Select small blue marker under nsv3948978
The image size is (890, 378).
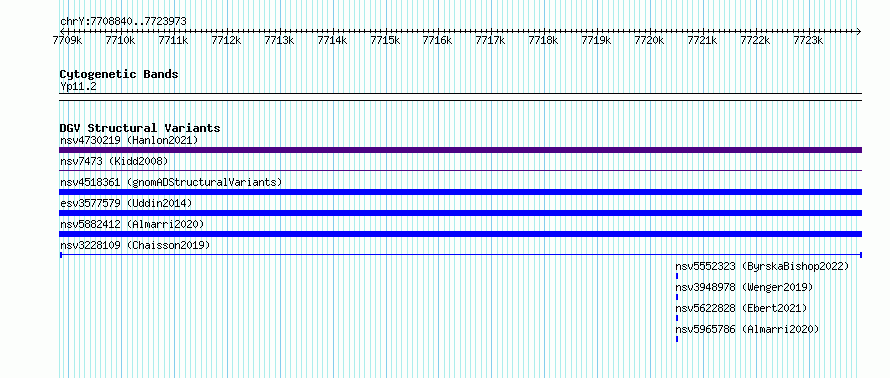(677, 297)
